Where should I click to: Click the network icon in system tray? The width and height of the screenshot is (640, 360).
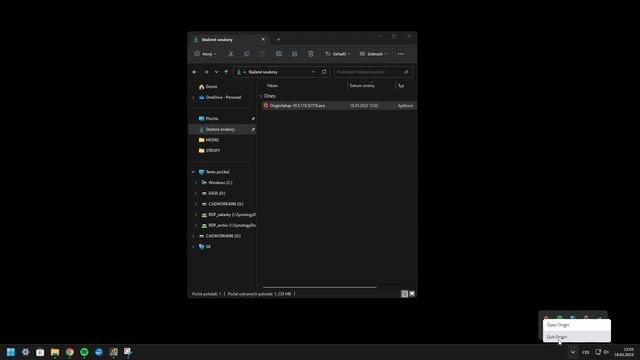click(598, 352)
